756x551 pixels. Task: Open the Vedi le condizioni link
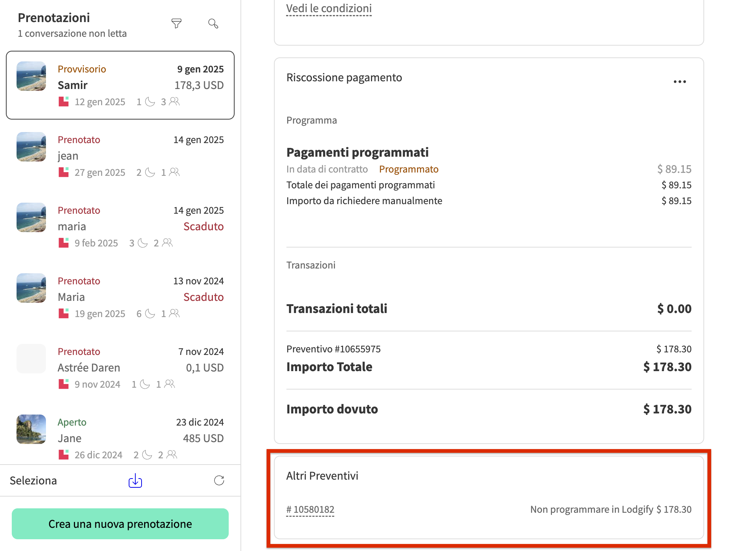329,8
